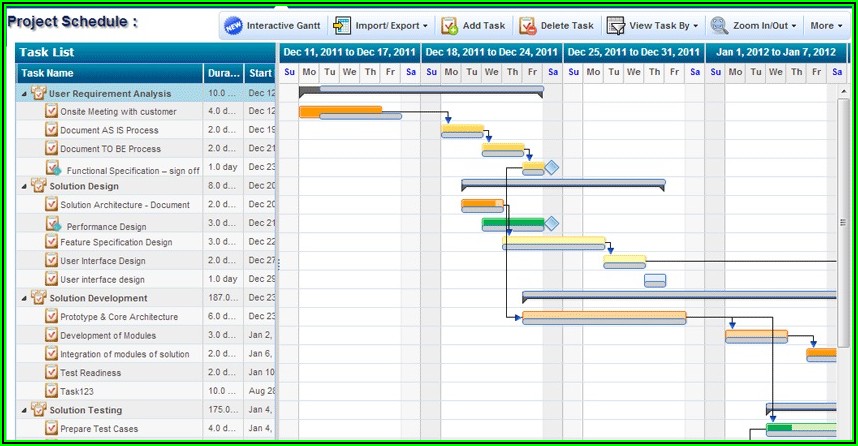Select week Dec 18, 2011 to Dec 24, 2011 header
The width and height of the screenshot is (858, 446).
point(492,53)
